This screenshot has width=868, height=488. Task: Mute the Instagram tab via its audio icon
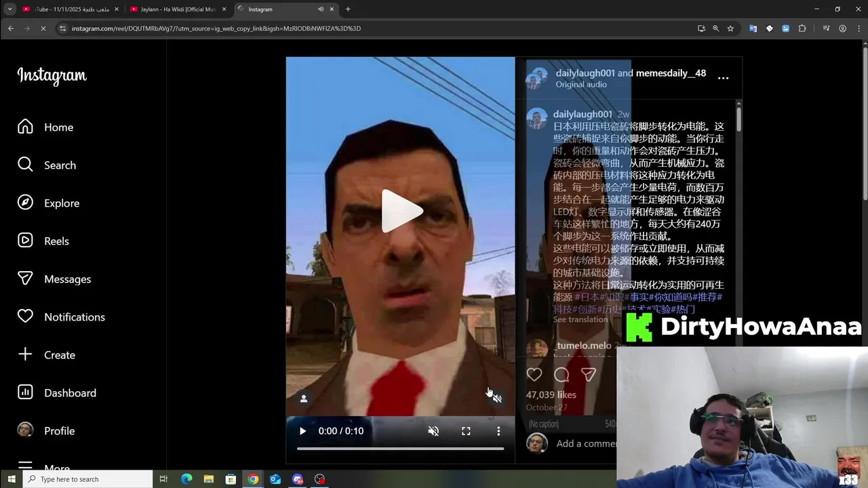[x=320, y=9]
